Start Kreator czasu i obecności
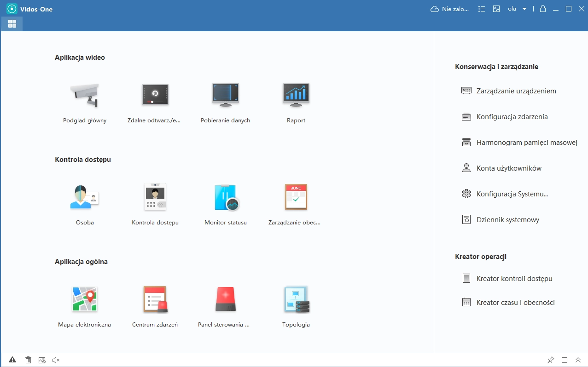This screenshot has width=588, height=367. click(x=508, y=303)
